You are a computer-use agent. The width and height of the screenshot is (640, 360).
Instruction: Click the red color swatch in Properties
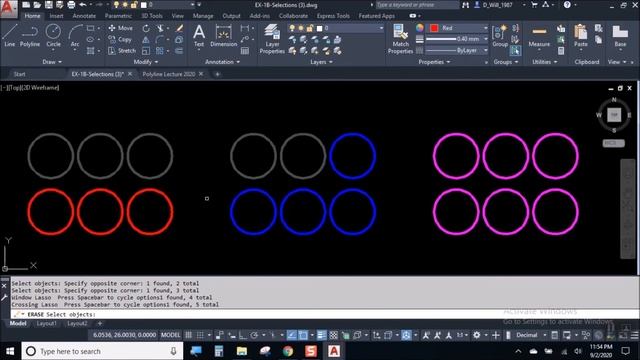[x=434, y=28]
